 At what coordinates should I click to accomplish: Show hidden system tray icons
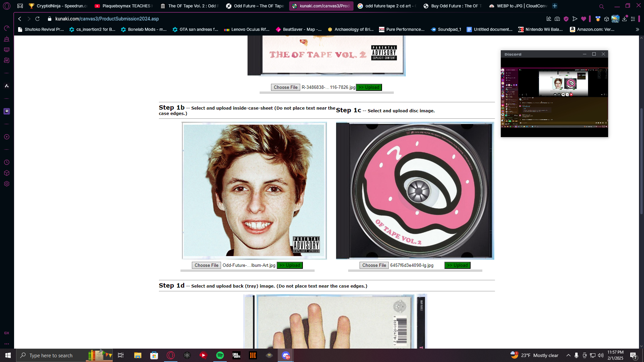(568, 355)
